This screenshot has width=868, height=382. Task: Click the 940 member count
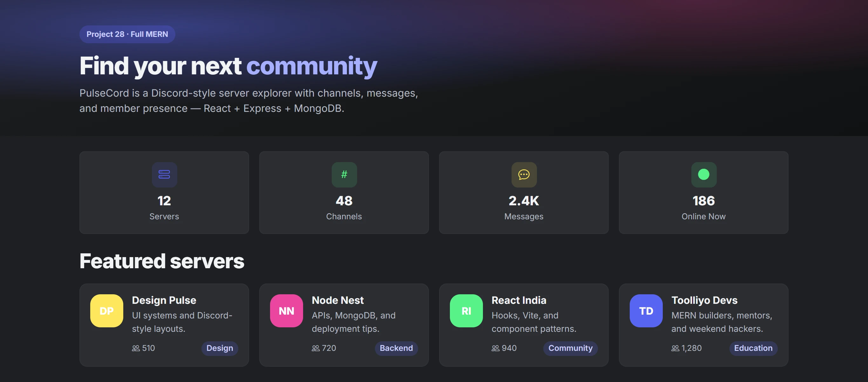point(509,348)
